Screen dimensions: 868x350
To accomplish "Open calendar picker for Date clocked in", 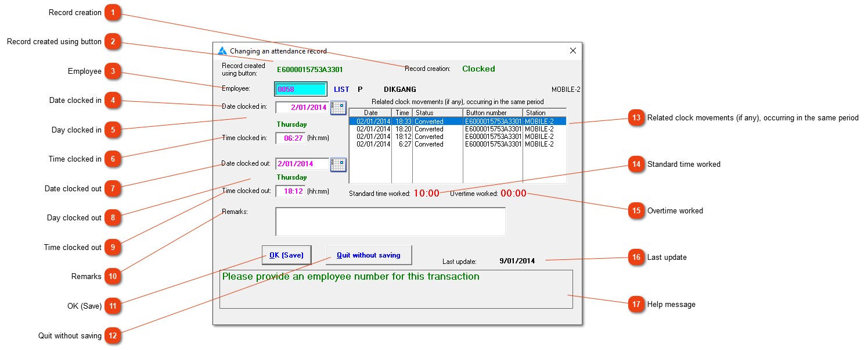I will pos(338,108).
